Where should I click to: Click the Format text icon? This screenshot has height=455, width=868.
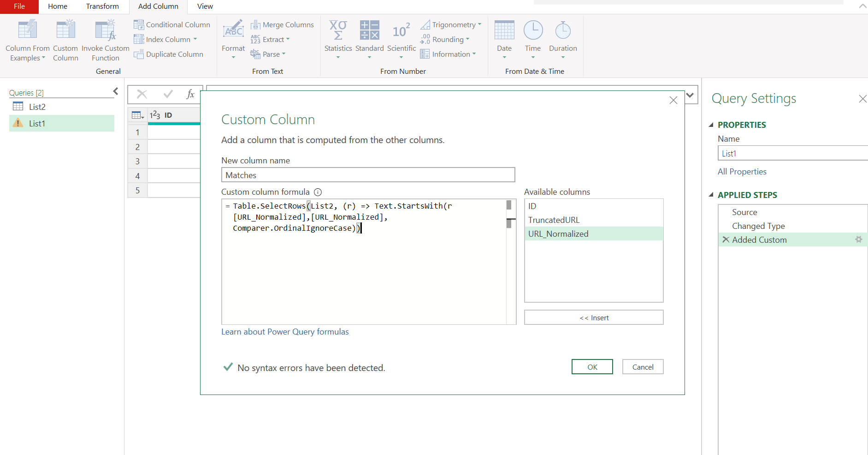(233, 30)
